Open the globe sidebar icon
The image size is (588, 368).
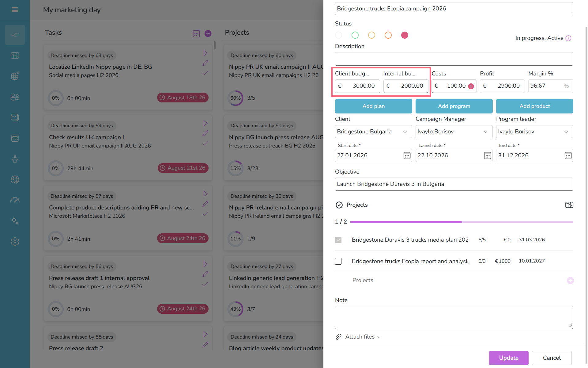[15, 179]
